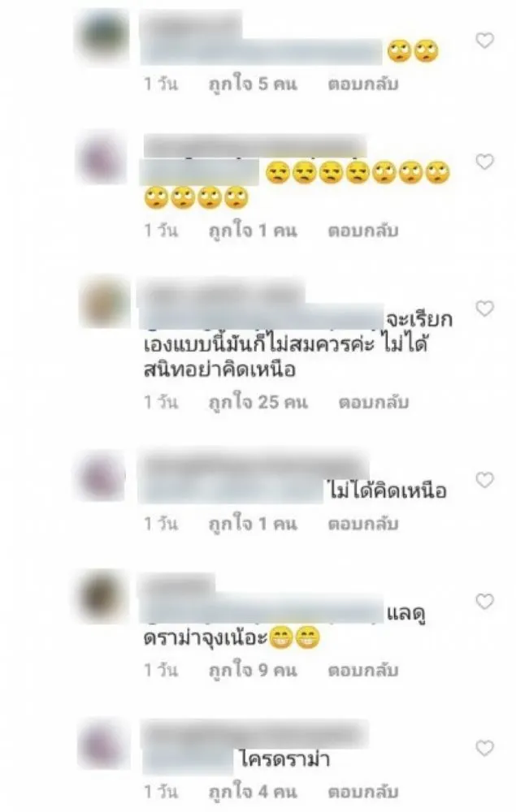516x812 pixels.
Task: Open first commenter's profile picture
Action: click(103, 35)
